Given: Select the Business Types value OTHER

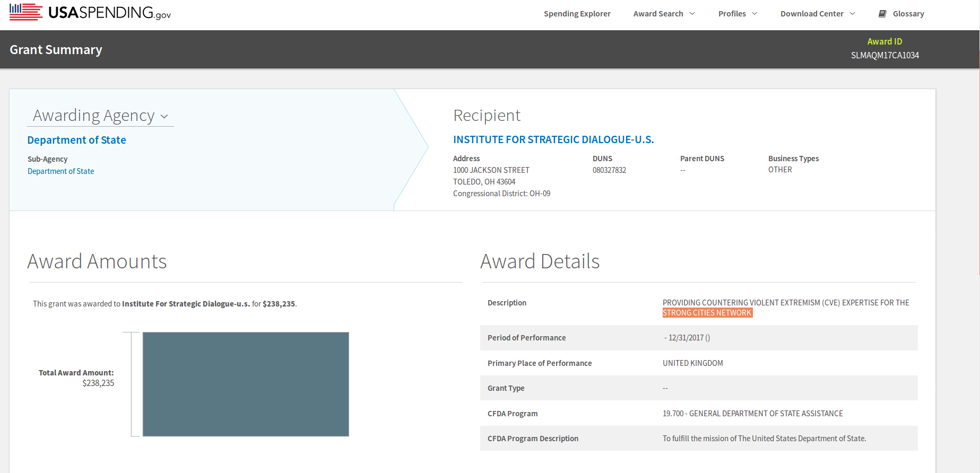Looking at the screenshot, I should [x=780, y=170].
